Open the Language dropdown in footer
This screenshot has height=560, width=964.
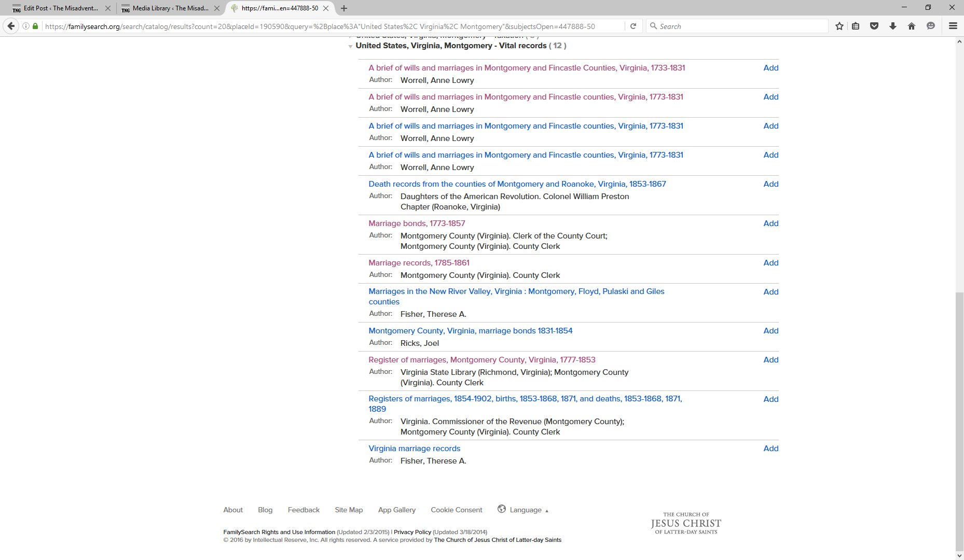pos(525,510)
